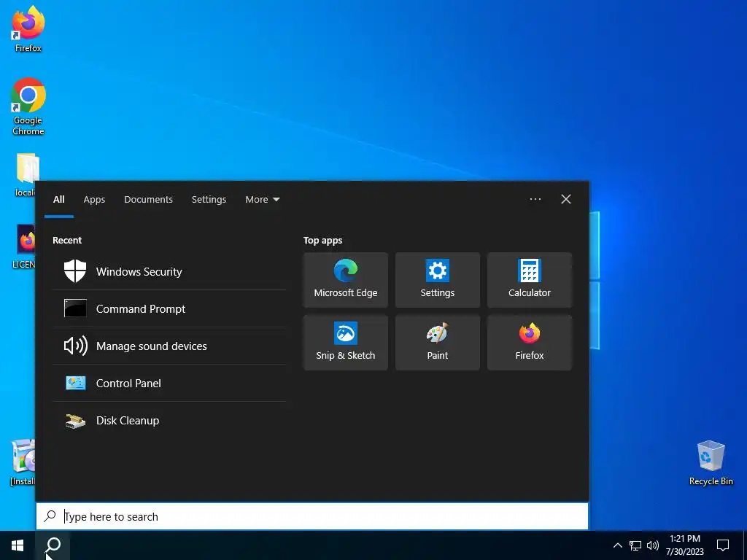This screenshot has width=747, height=560.
Task: Switch to the Apps search tab
Action: pyautogui.click(x=94, y=200)
